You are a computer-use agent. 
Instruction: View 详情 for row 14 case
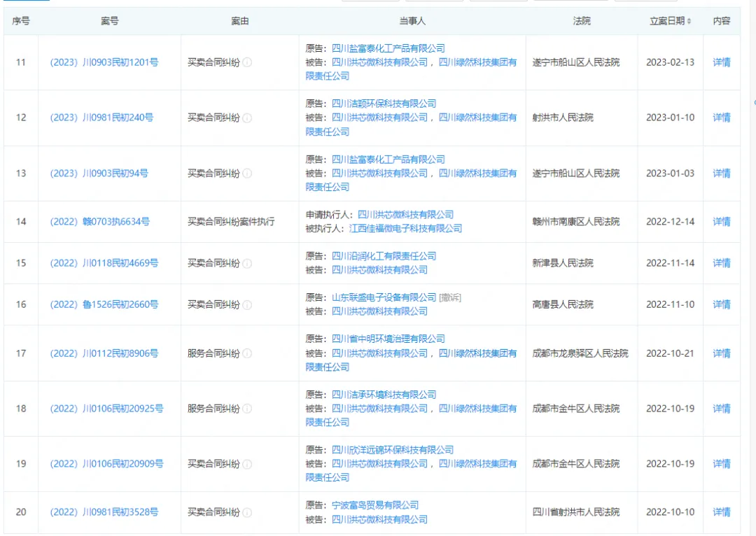(721, 222)
